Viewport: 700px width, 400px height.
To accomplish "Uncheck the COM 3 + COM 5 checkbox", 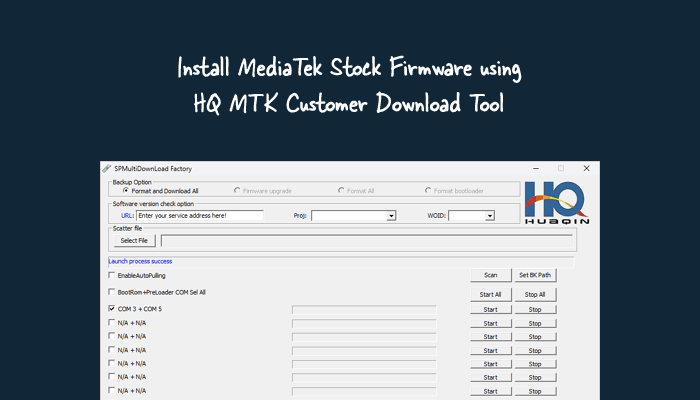I will [112, 309].
